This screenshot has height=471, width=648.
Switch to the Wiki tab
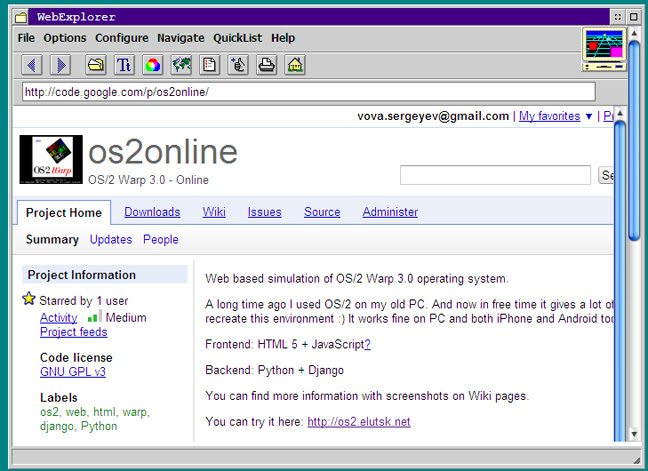coord(214,212)
